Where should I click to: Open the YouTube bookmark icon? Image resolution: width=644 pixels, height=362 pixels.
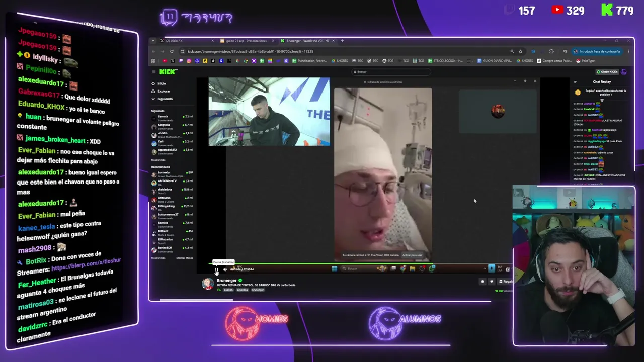tap(165, 61)
